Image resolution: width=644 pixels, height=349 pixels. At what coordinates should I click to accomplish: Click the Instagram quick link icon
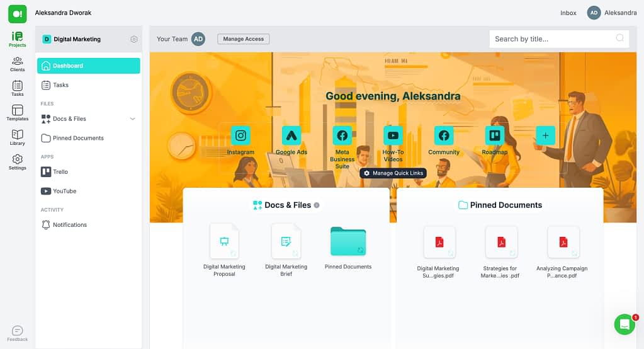coord(240,135)
